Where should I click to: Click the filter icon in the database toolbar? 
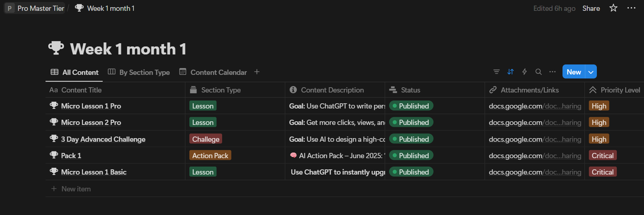pos(496,72)
